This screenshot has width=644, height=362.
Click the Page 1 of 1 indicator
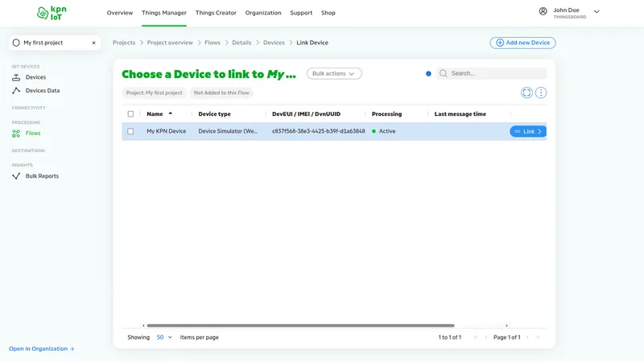click(507, 337)
